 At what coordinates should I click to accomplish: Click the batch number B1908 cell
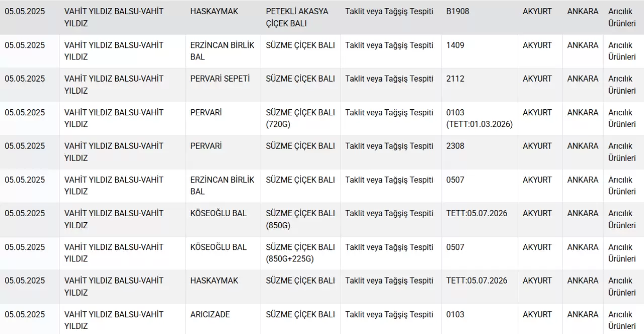[457, 11]
